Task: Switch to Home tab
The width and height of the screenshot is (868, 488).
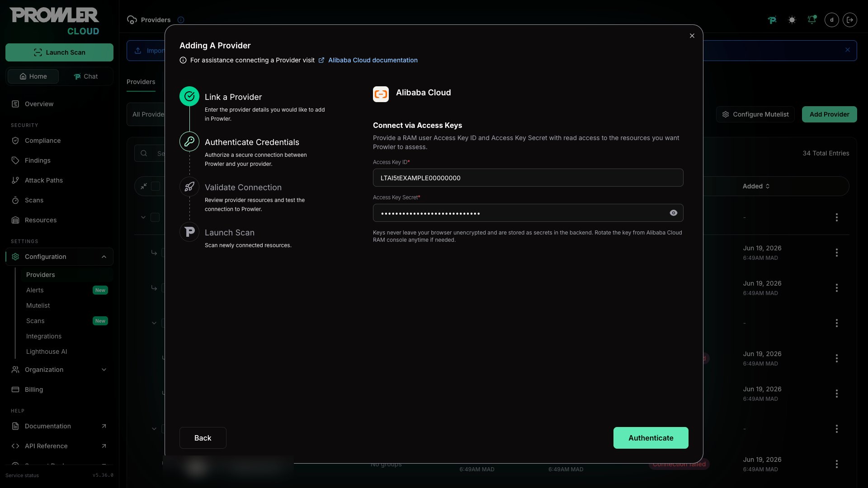Action: (x=33, y=76)
